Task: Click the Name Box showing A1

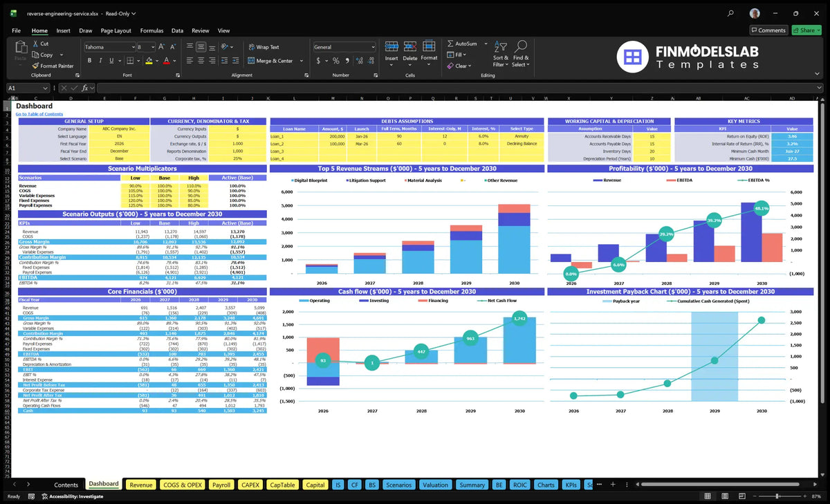Action: click(28, 88)
